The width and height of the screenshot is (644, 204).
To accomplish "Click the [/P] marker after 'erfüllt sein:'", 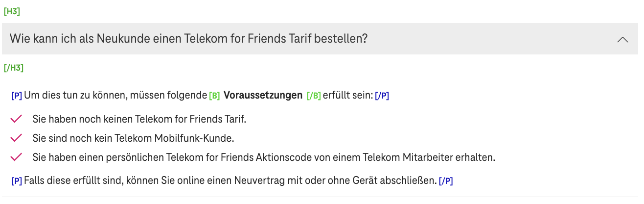I will pyautogui.click(x=382, y=96).
